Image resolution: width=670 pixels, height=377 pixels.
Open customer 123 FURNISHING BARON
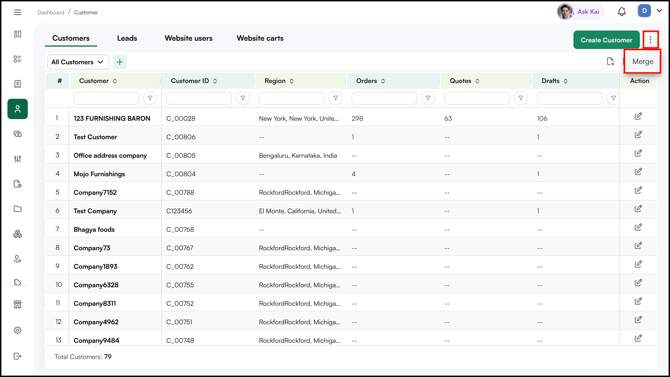[x=112, y=118]
